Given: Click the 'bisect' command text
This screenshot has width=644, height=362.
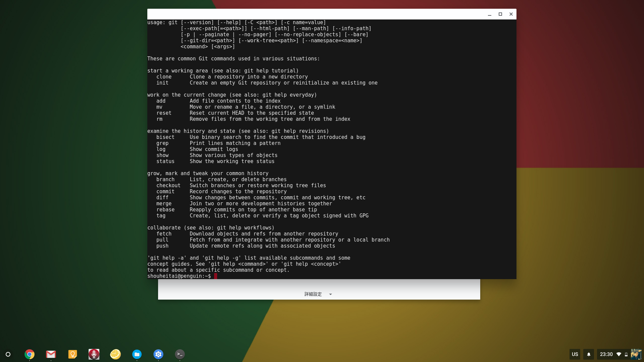Looking at the screenshot, I should pyautogui.click(x=165, y=137).
